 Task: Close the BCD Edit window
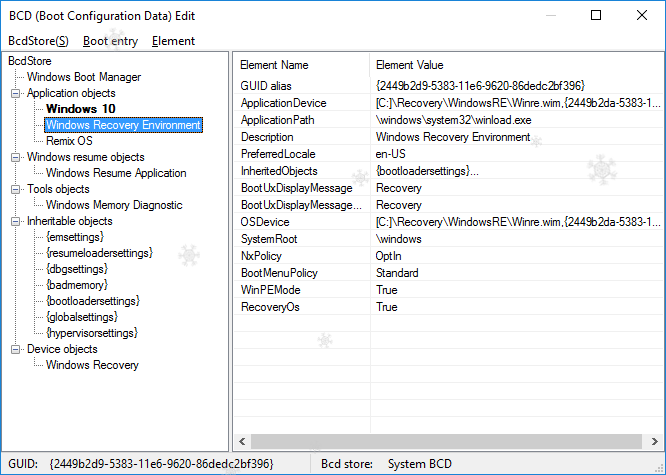tap(642, 15)
